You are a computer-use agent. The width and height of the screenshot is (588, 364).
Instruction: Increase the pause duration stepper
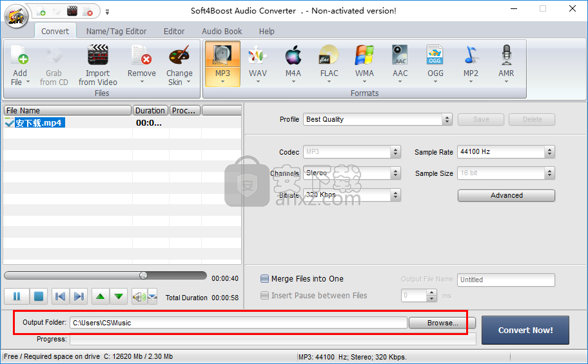[x=432, y=292]
